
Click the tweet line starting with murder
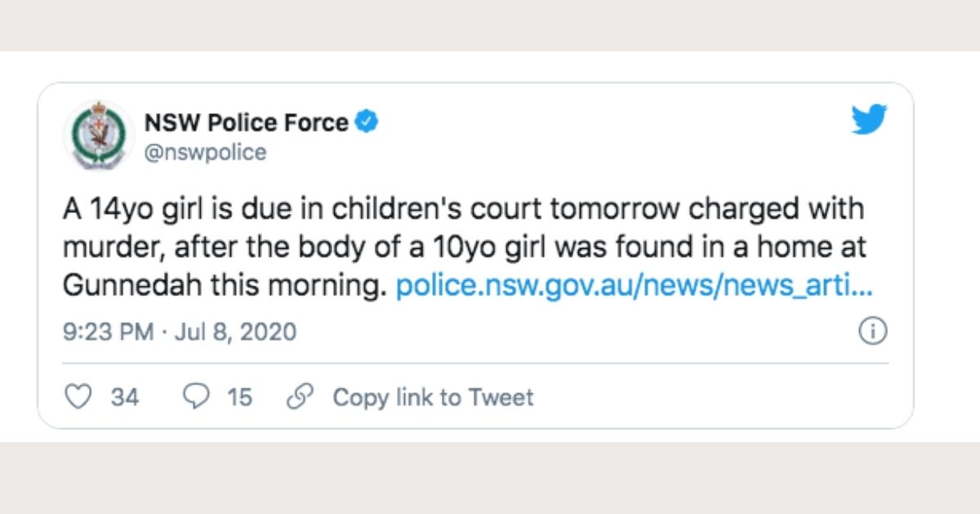(x=462, y=249)
